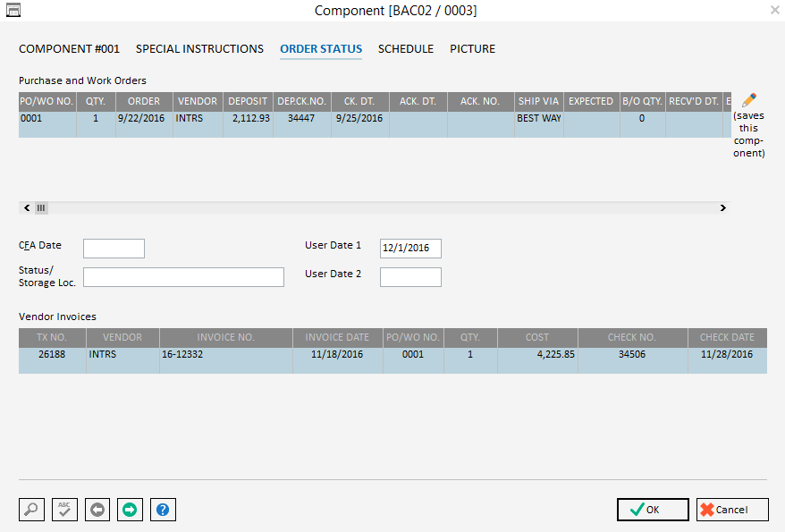This screenshot has height=532, width=785.
Task: Click the empty User Date 2 field
Action: coord(410,277)
